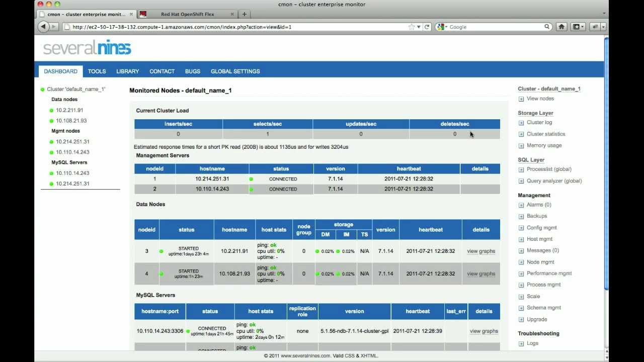The width and height of the screenshot is (644, 362).
Task: Open the browser Bookmarks toolbar button
Action: [578, 27]
